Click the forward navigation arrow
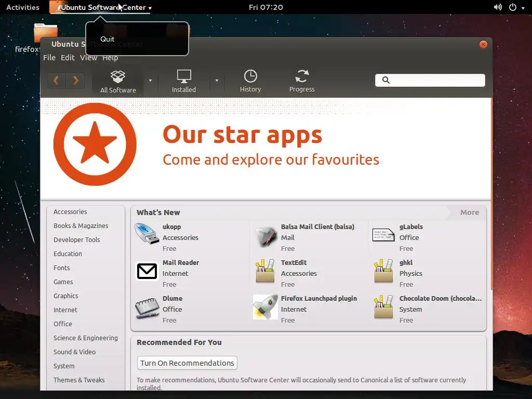532x399 pixels. (75, 81)
